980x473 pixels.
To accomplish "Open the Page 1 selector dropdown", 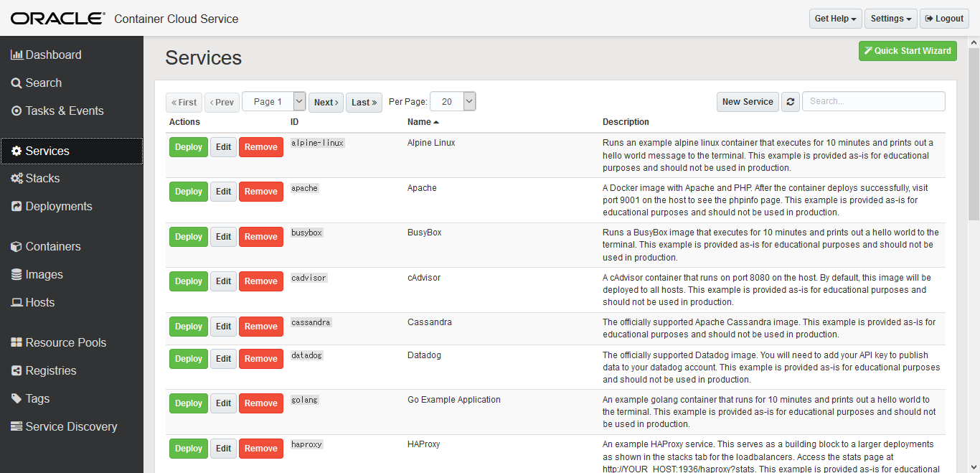I will [x=274, y=102].
